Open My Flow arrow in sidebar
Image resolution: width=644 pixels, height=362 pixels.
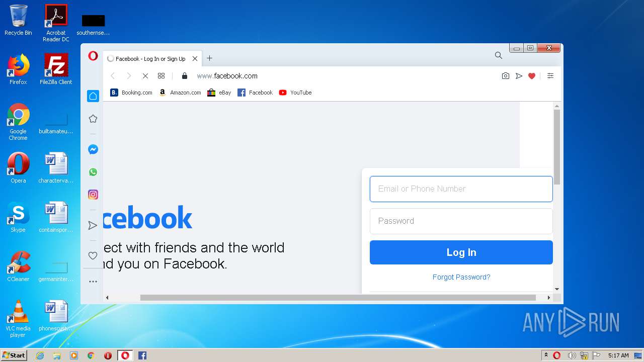click(x=93, y=225)
